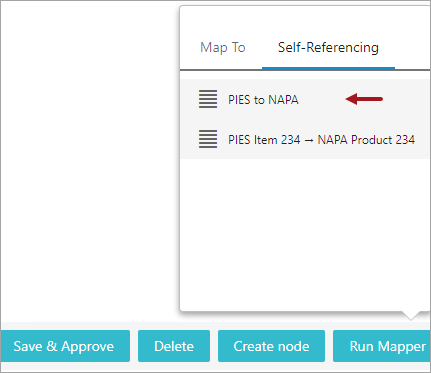
Task: Click the blue underline beneath Self-Referencing
Action: 328,68
